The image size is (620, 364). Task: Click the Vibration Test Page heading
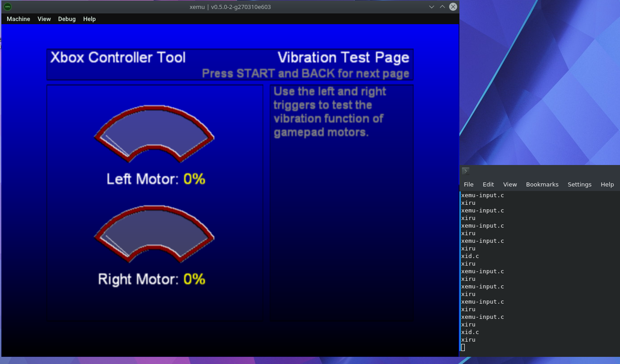(x=343, y=57)
